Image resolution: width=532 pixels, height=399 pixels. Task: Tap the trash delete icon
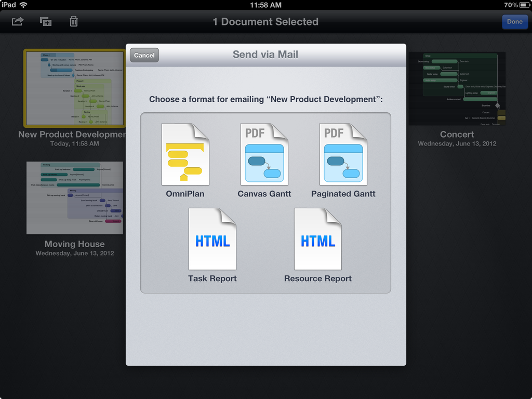(x=74, y=21)
